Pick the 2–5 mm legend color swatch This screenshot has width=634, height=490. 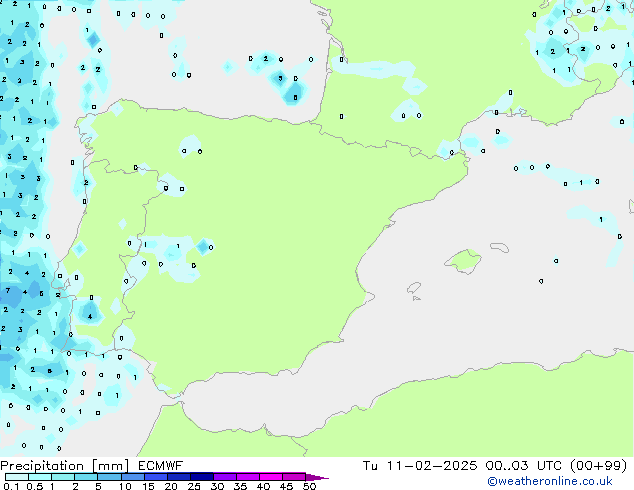click(x=86, y=477)
